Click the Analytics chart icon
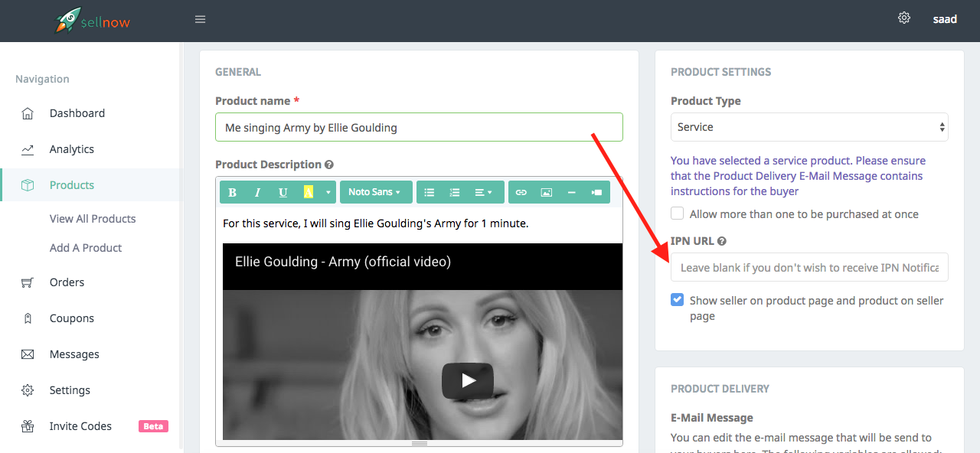The image size is (980, 453). pos(28,149)
